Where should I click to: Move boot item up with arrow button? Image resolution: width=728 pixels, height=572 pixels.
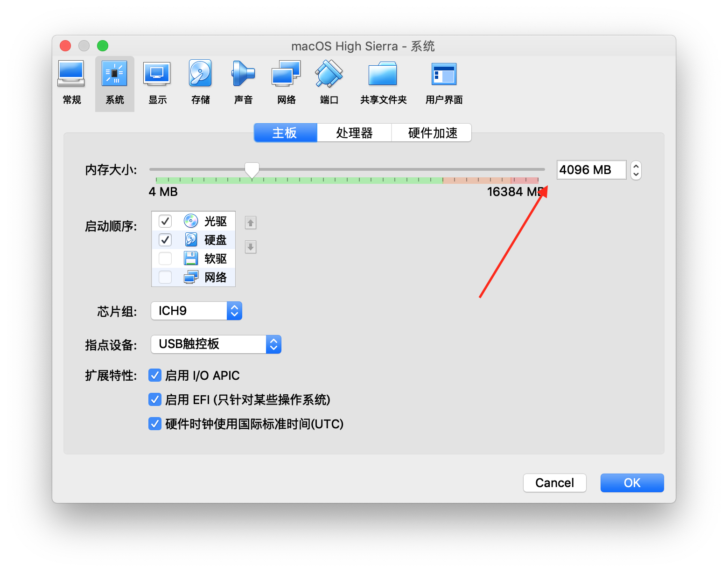click(251, 223)
